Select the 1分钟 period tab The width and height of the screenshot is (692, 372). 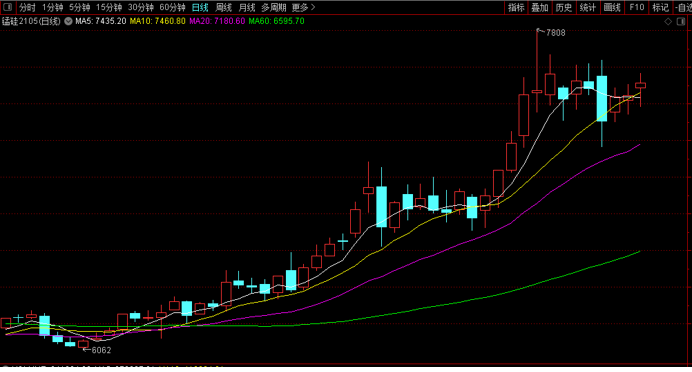pyautogui.click(x=52, y=8)
